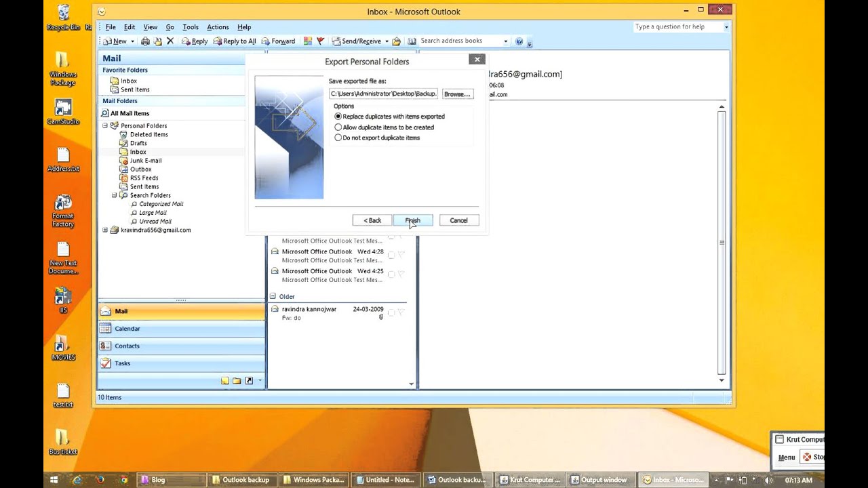Open the Categorize colored squares icon

coord(308,41)
